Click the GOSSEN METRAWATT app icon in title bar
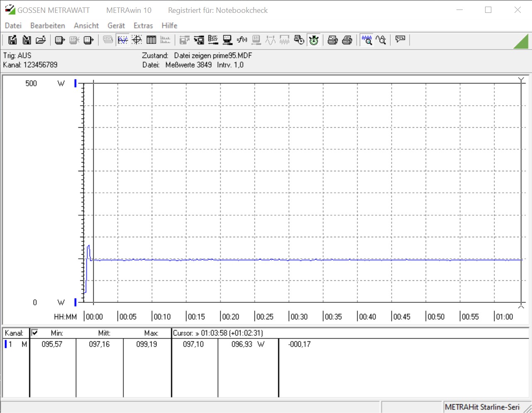Image resolution: width=532 pixels, height=413 pixels. pyautogui.click(x=10, y=10)
